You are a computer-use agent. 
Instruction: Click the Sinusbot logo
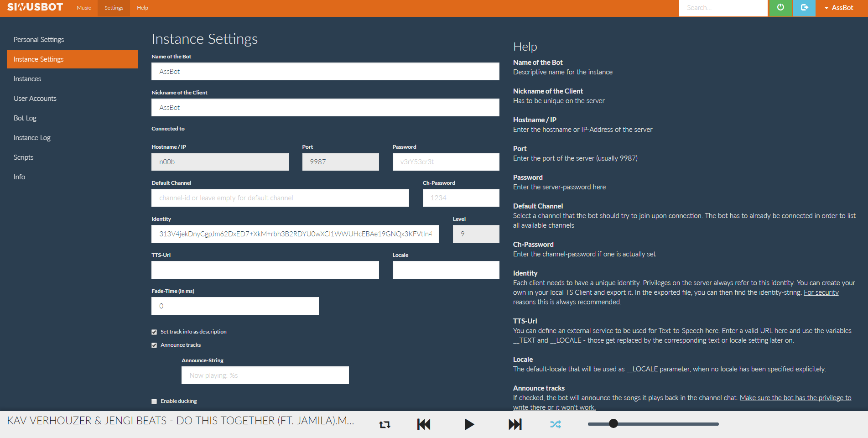pos(35,7)
